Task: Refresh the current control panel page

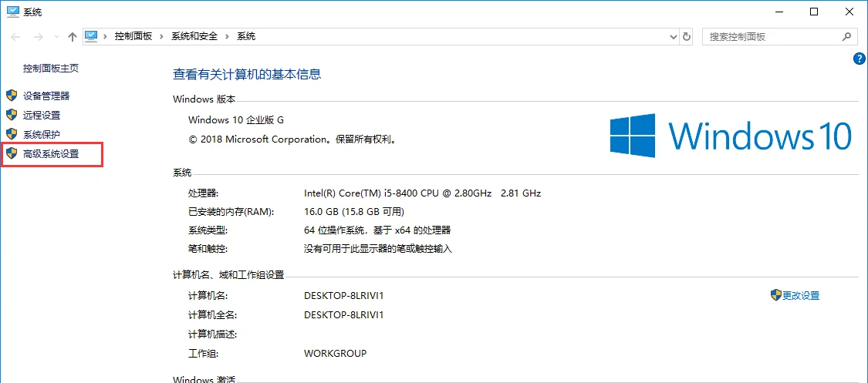Action: click(687, 37)
